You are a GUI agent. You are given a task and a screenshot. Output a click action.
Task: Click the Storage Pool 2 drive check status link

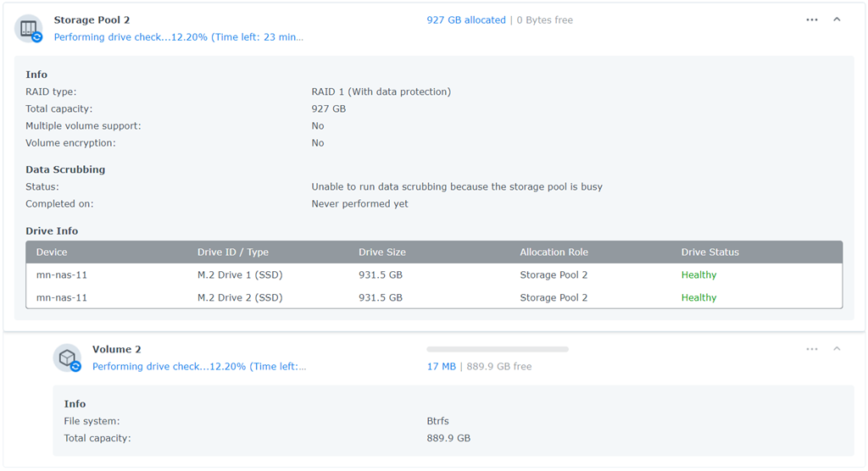(x=178, y=37)
